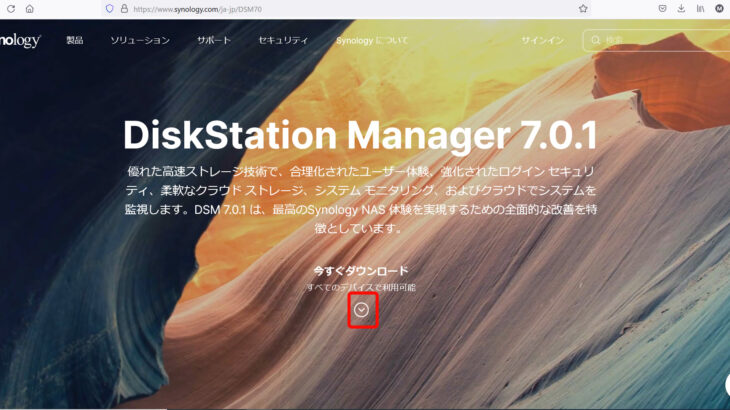730x410 pixels.
Task: Click the browser reload button
Action: point(6,8)
